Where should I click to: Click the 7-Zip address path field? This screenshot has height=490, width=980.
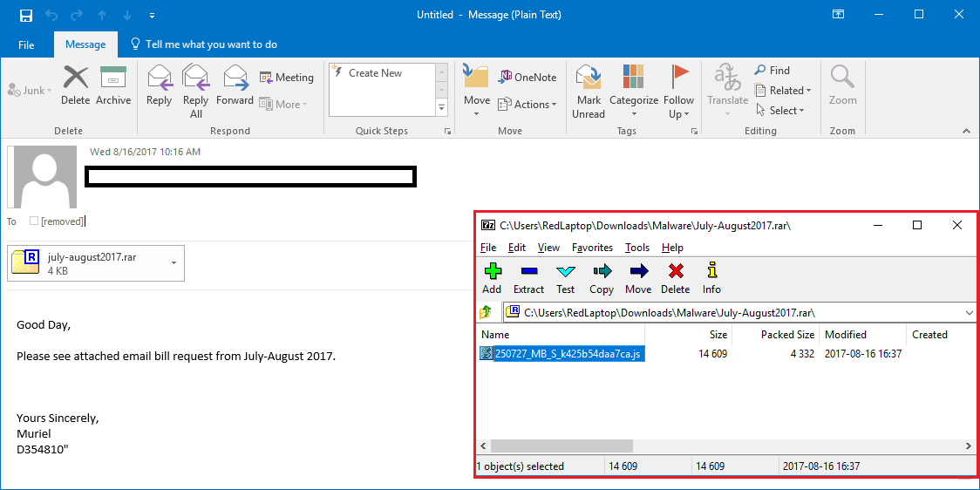point(740,311)
